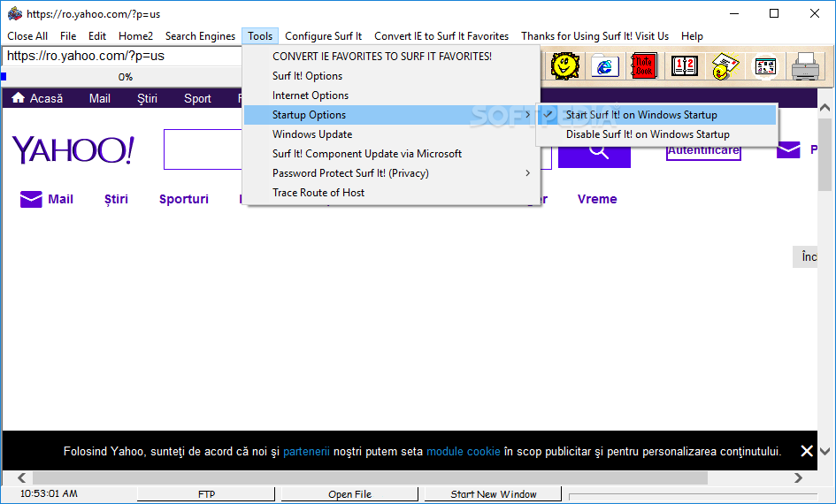The width and height of the screenshot is (836, 504).
Task: Click the scroll up arrow
Action: point(824,108)
